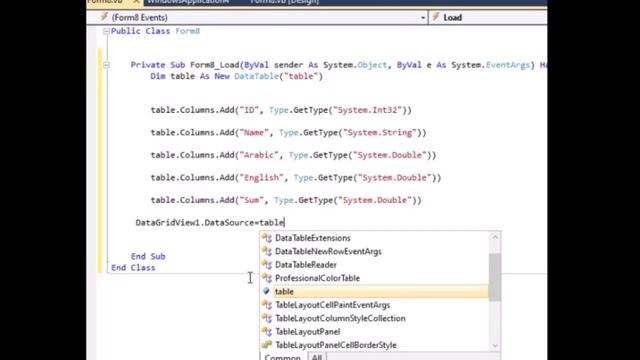This screenshot has width=640, height=360.
Task: Click "System.String" type string
Action: (380, 133)
